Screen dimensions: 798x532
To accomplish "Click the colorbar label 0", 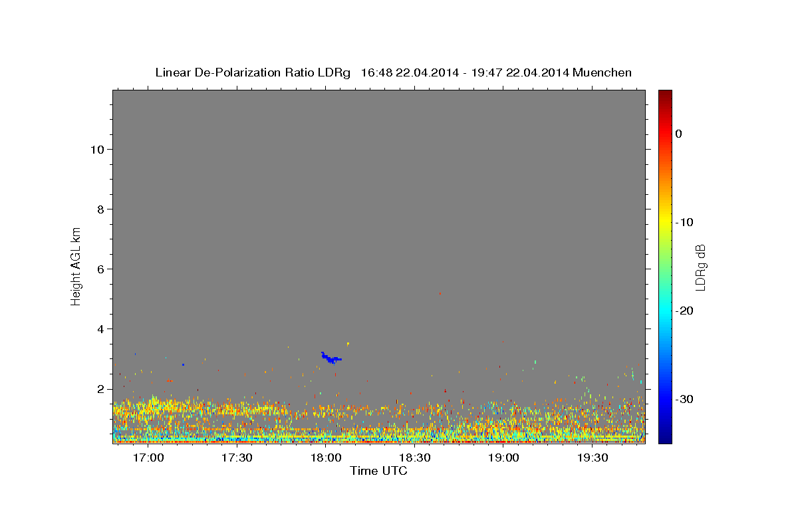I will 679,134.
